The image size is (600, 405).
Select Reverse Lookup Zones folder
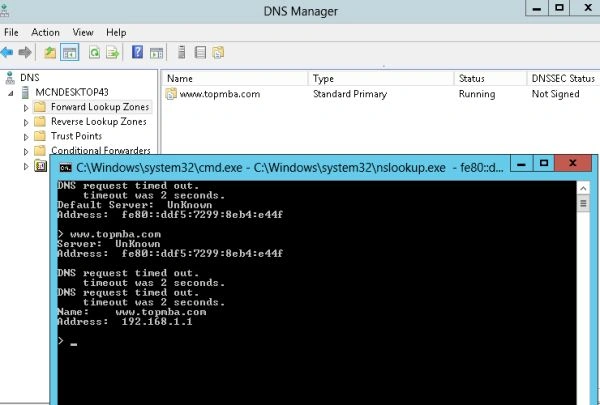click(99, 121)
